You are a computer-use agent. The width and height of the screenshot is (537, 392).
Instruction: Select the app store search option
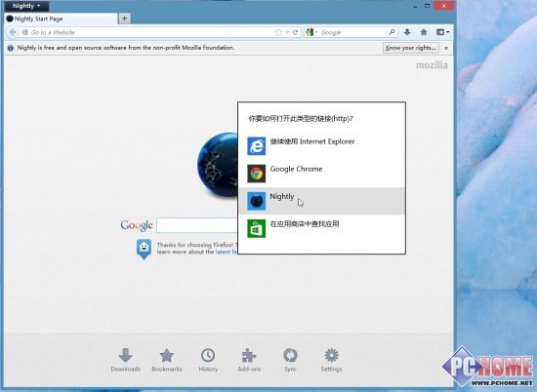[x=321, y=228]
